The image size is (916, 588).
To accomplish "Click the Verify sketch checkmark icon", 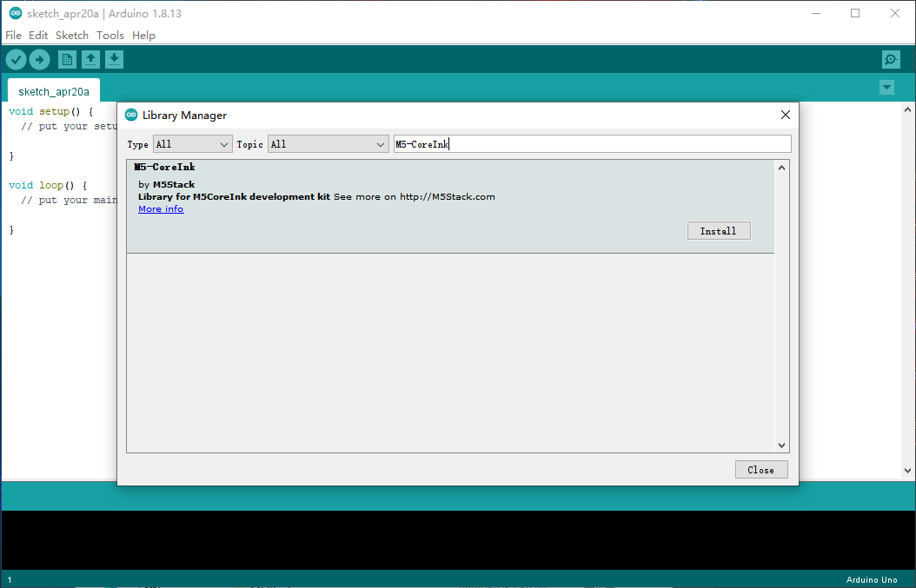I will pyautogui.click(x=16, y=60).
